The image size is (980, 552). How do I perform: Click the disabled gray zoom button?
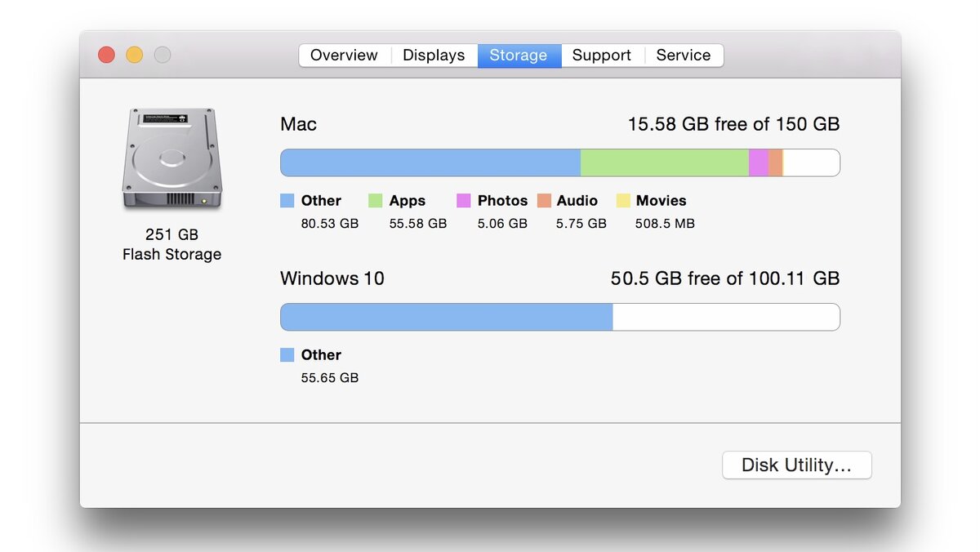pyautogui.click(x=163, y=55)
